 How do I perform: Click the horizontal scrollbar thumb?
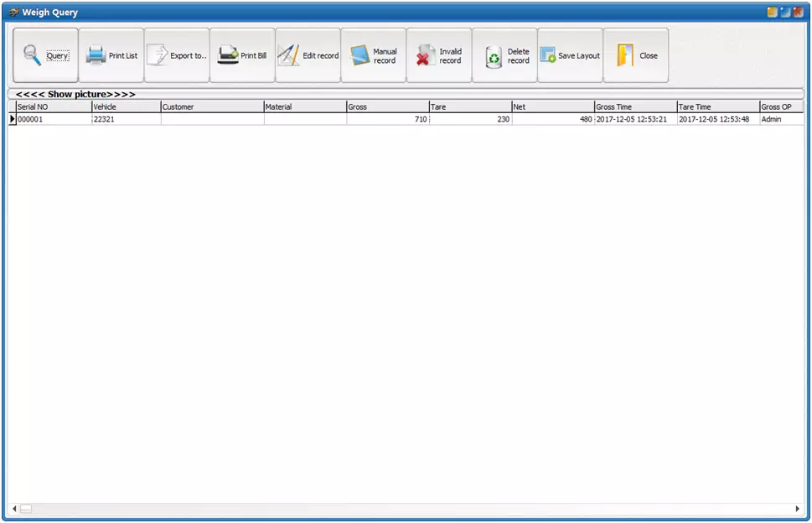click(x=26, y=509)
